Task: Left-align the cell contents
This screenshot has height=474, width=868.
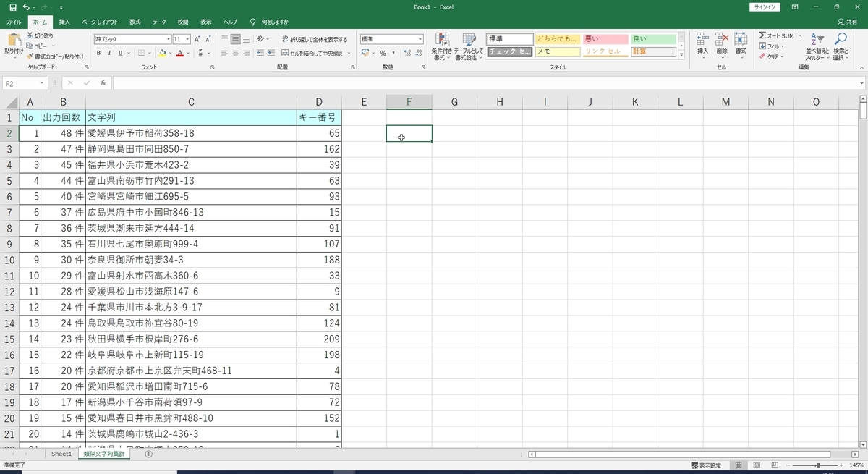Action: pyautogui.click(x=225, y=53)
